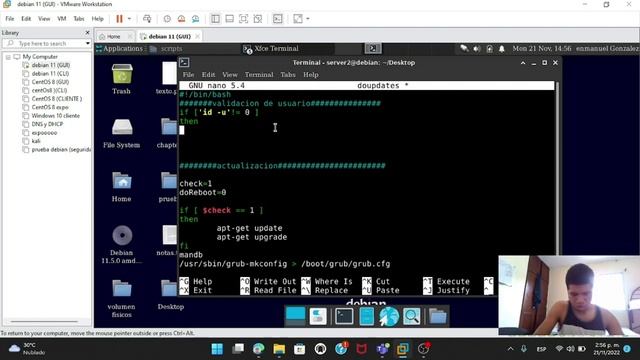Open the Terminal menu in terminal window
Image resolution: width=640 pixels, height=360 pixels.
pos(259,75)
